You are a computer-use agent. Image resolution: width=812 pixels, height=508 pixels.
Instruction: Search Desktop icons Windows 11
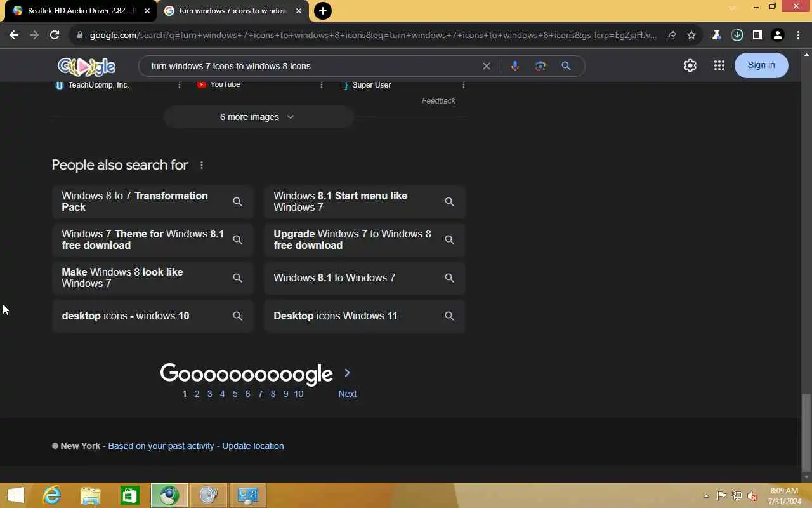click(365, 316)
